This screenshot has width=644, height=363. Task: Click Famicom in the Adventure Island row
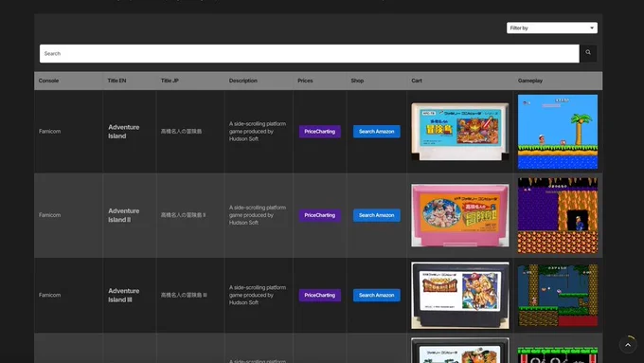[49, 132]
